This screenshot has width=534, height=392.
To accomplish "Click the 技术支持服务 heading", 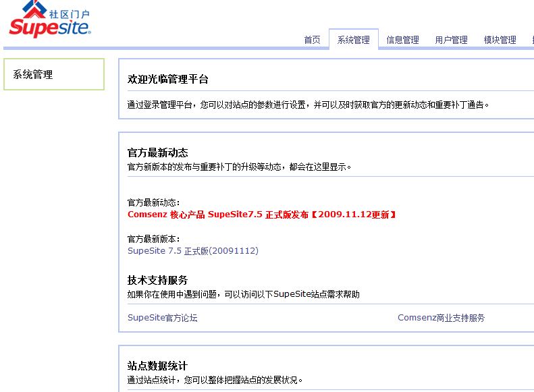I will 158,280.
